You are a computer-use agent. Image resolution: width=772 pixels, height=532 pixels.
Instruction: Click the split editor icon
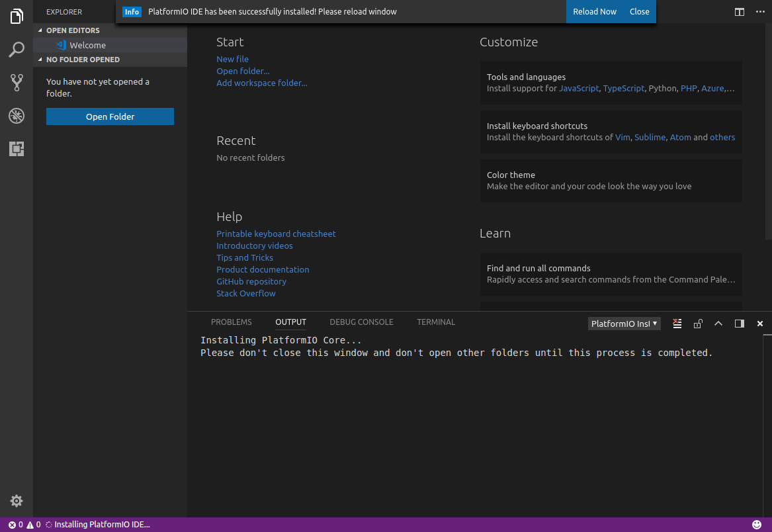[x=740, y=12]
